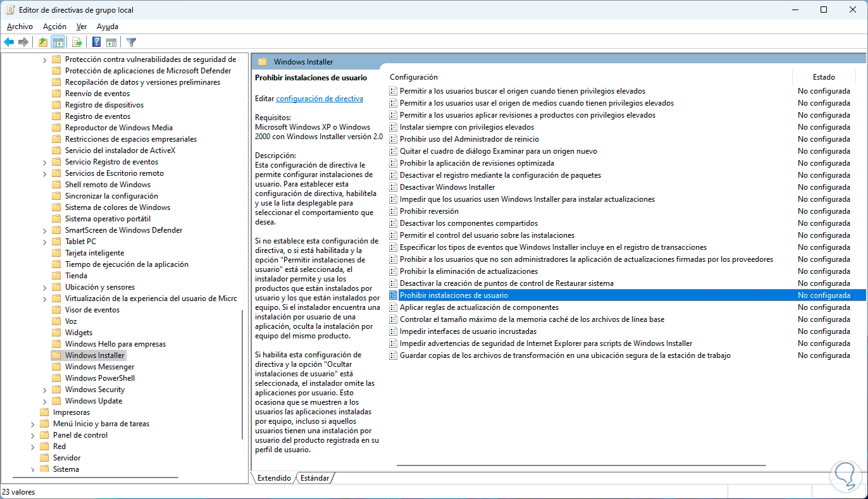Open the Acción menu
Viewport: 868px width, 499px height.
pyautogui.click(x=54, y=27)
